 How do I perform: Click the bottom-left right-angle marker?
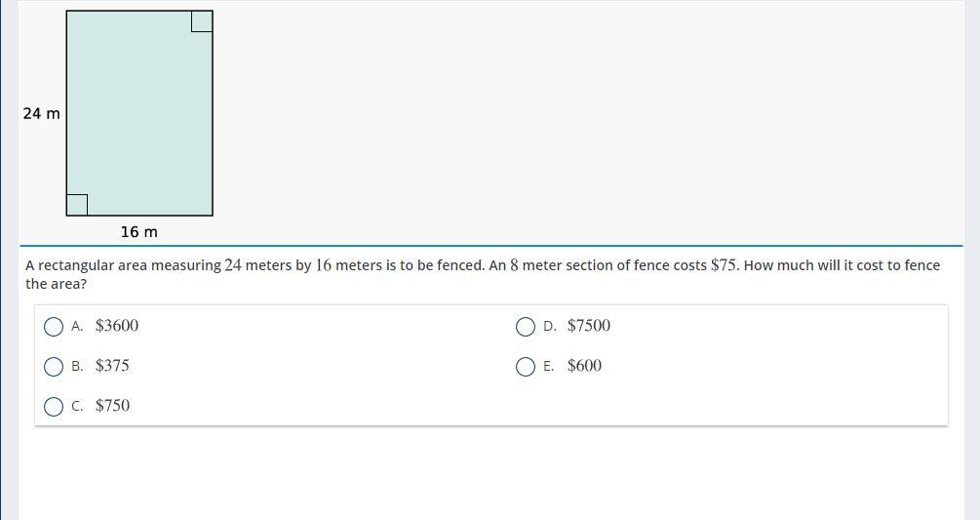[77, 205]
